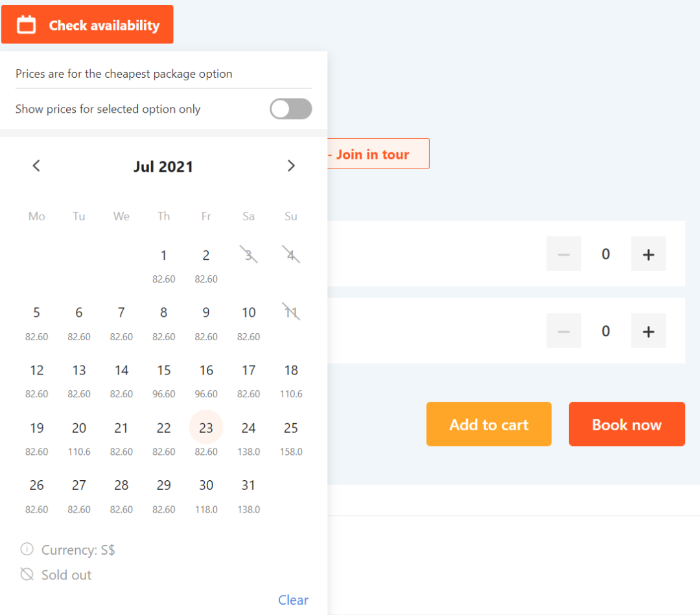Click the Check availability button

[x=87, y=25]
